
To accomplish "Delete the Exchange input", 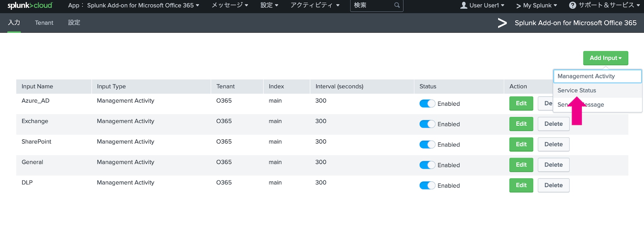I will 553,124.
